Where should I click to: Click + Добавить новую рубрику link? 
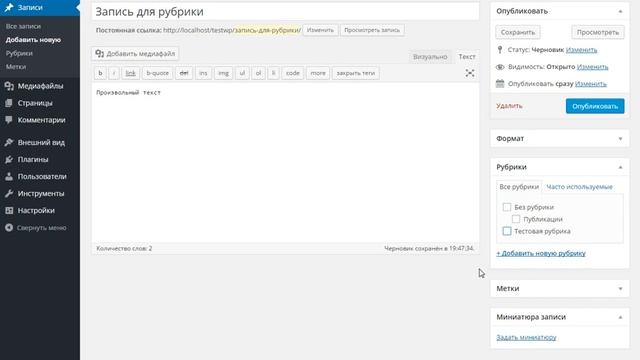click(541, 253)
